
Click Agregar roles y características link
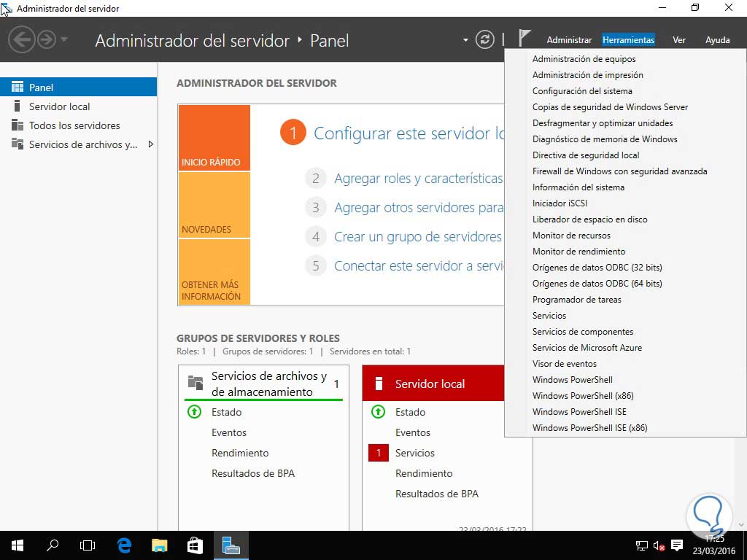(x=418, y=179)
